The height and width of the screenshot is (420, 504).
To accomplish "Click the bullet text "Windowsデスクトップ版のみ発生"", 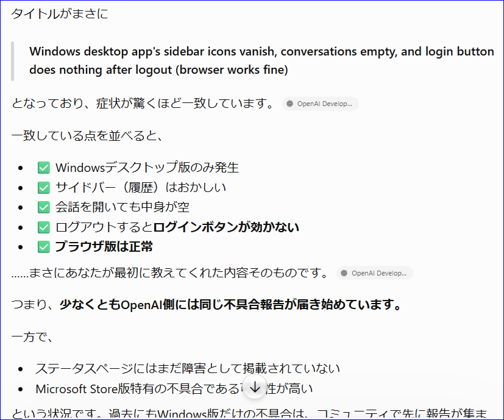I will pyautogui.click(x=147, y=168).
